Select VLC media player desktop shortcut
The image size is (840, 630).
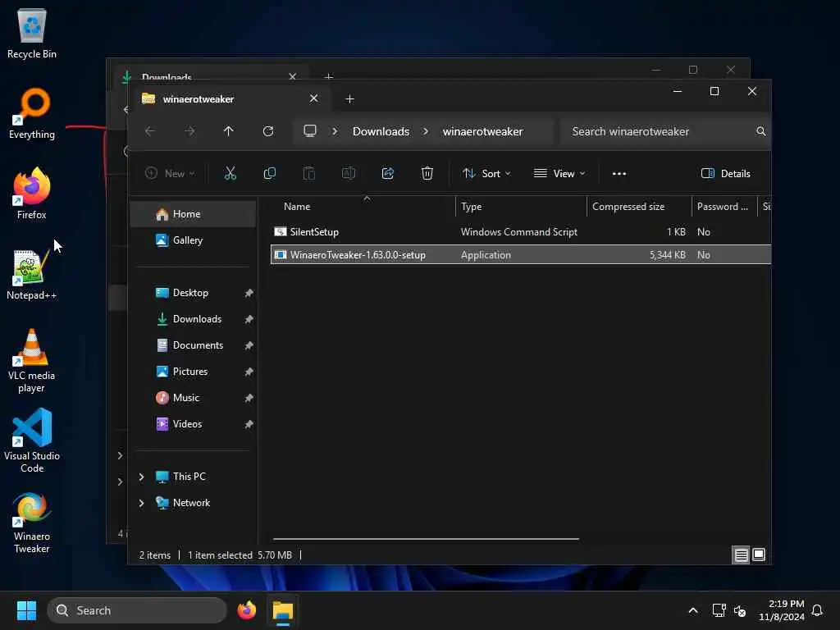tap(32, 361)
